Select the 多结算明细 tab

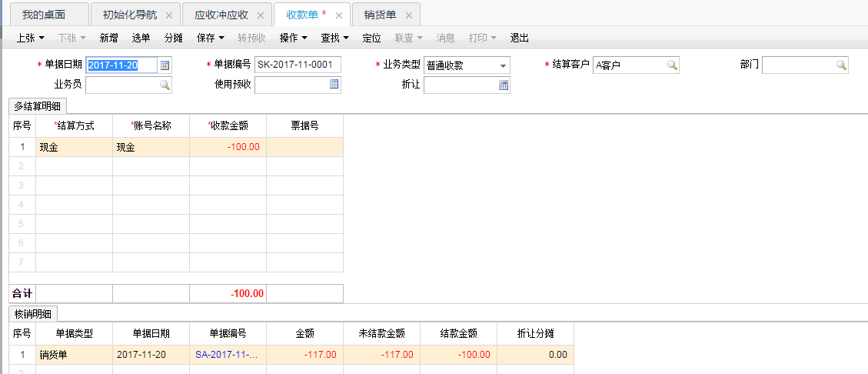pos(38,106)
